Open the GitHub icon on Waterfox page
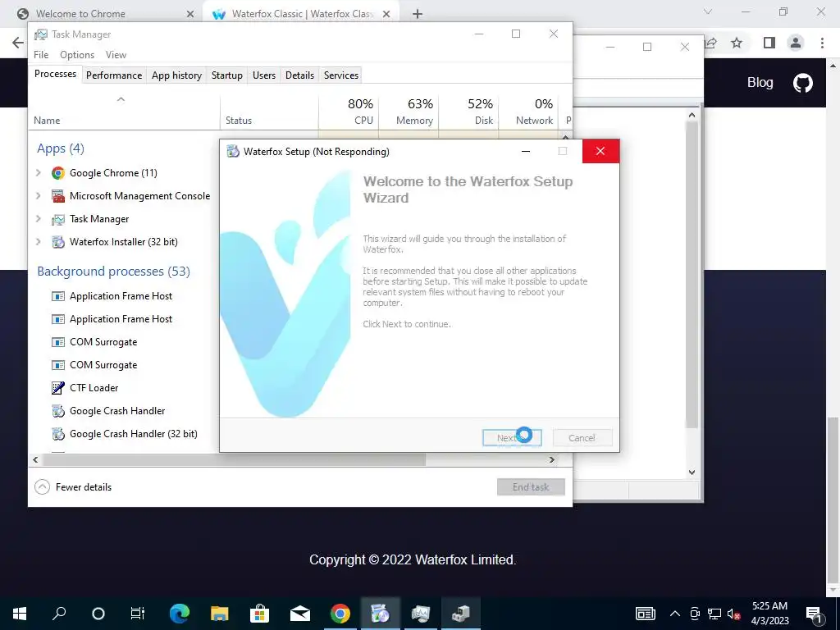The width and height of the screenshot is (840, 630). click(802, 83)
